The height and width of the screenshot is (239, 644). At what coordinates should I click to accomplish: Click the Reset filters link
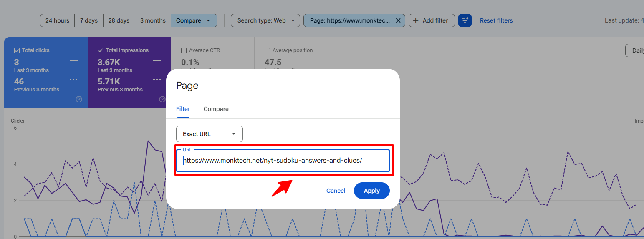pos(496,20)
